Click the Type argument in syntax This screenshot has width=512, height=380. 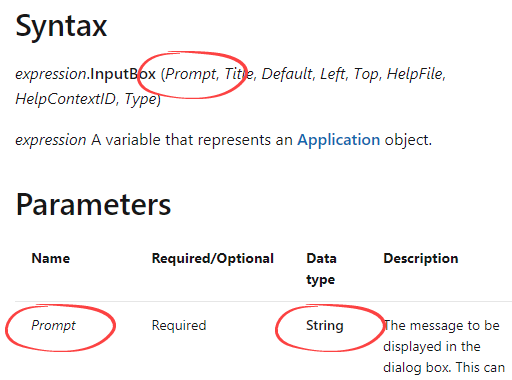coord(140,99)
